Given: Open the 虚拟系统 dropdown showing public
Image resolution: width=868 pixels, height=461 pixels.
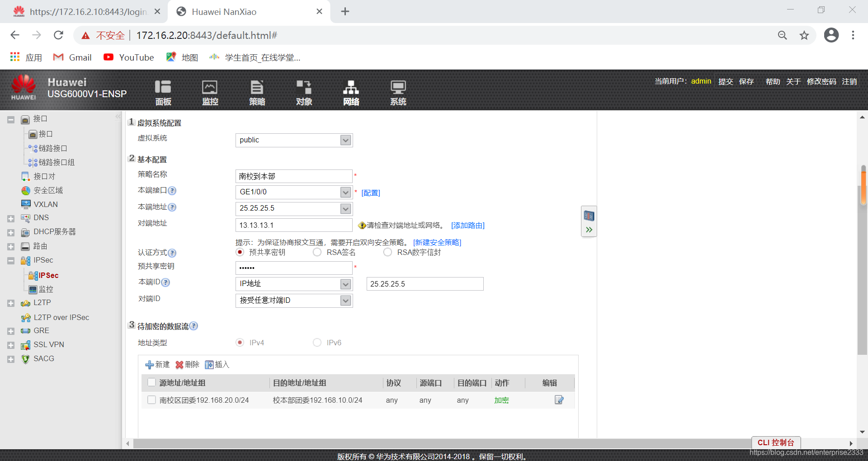Looking at the screenshot, I should pos(345,140).
